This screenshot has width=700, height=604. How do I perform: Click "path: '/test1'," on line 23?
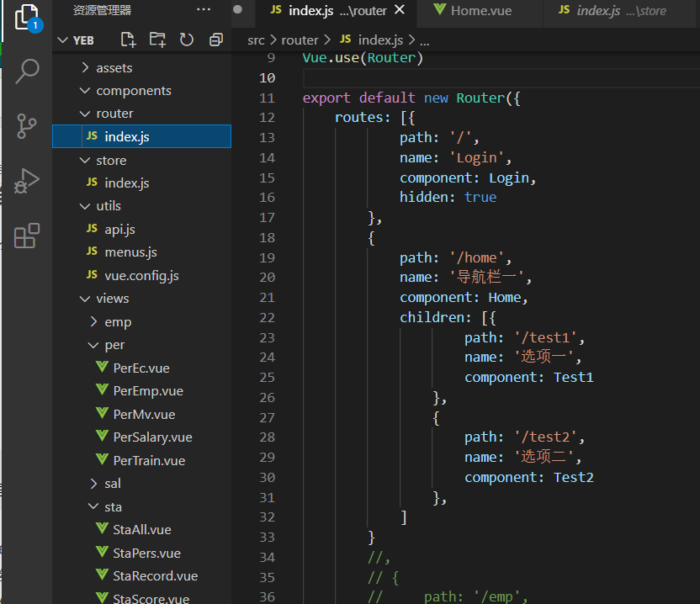tap(524, 337)
